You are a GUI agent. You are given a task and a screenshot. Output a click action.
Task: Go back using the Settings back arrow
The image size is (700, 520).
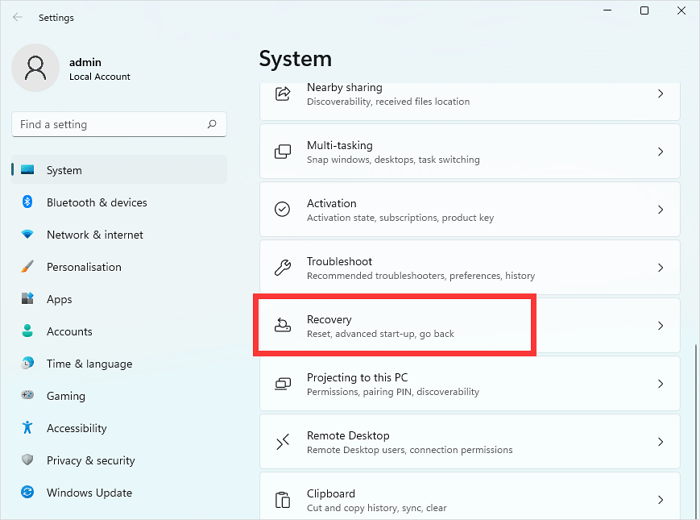tap(17, 17)
